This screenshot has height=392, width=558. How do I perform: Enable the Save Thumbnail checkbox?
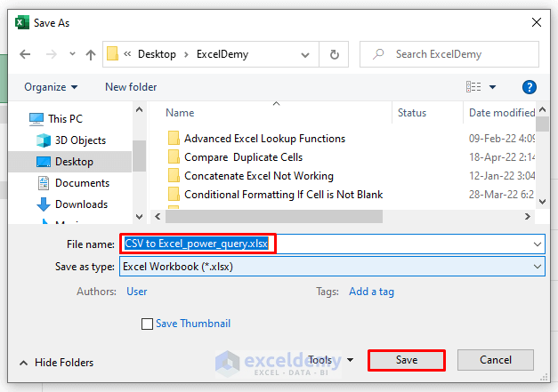[147, 324]
